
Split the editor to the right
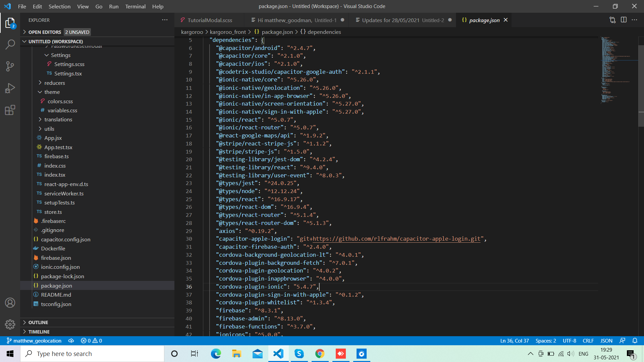click(x=624, y=20)
